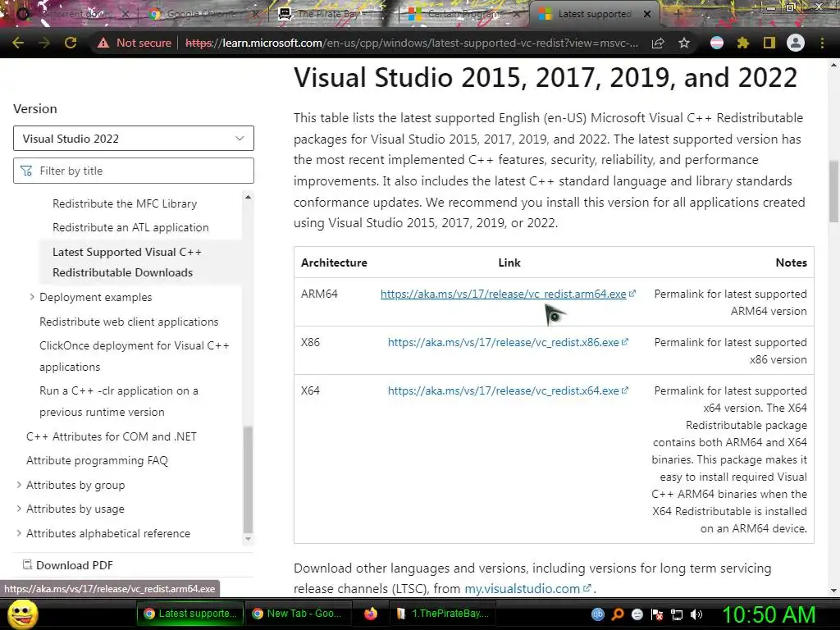
Task: Open Firefox from the taskbar
Action: pyautogui.click(x=371, y=614)
